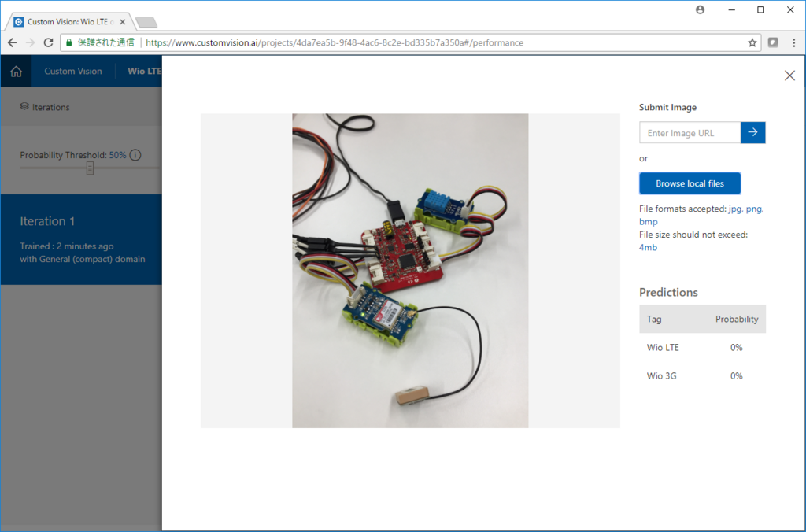The height and width of the screenshot is (532, 806).
Task: Open the Custom Vision header link
Action: tap(73, 72)
